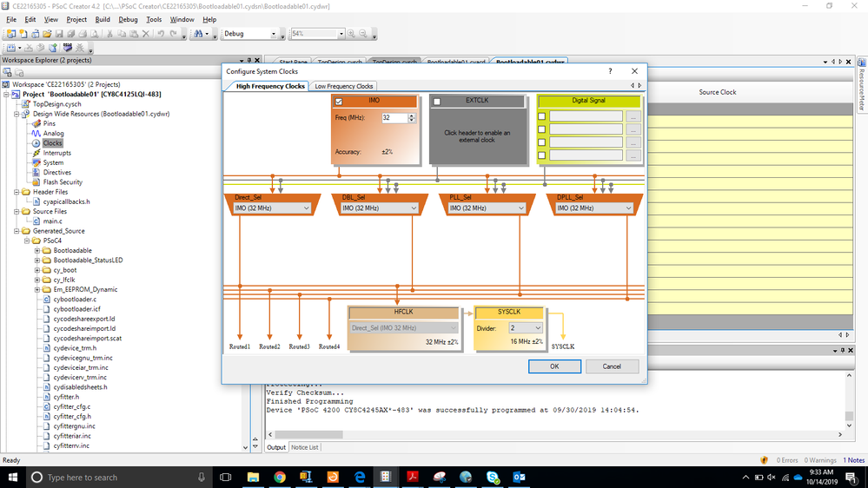
Task: Click the output horizontal scrollbar thumb
Action: pos(309,435)
